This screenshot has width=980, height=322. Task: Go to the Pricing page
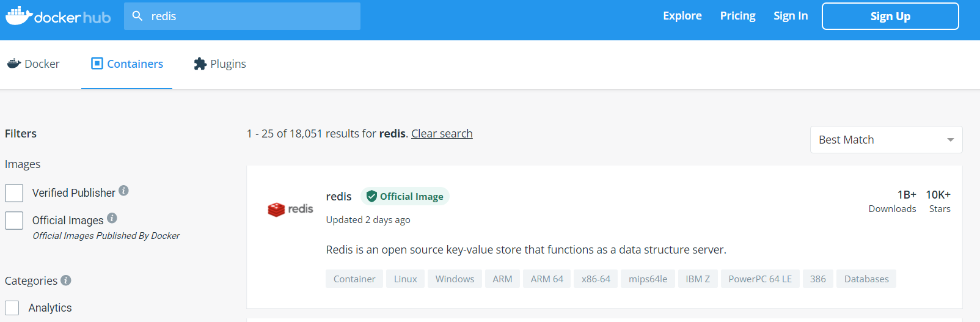point(737,16)
